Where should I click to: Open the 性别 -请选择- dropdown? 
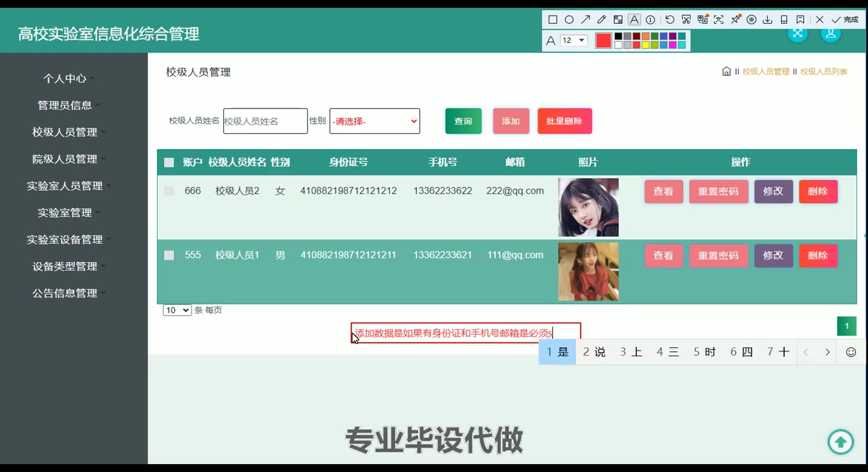(x=375, y=121)
